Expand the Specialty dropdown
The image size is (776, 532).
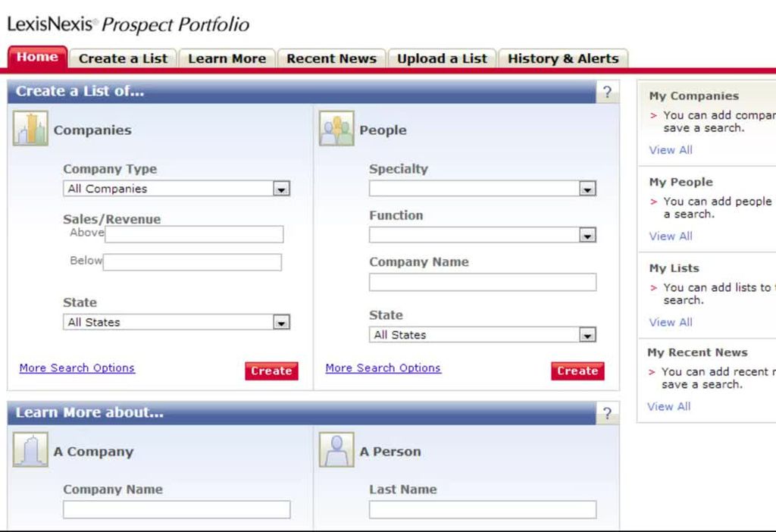[587, 189]
